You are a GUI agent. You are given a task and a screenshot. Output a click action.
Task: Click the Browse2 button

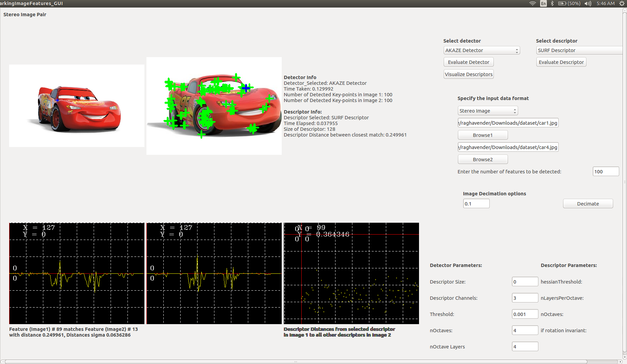click(x=483, y=160)
